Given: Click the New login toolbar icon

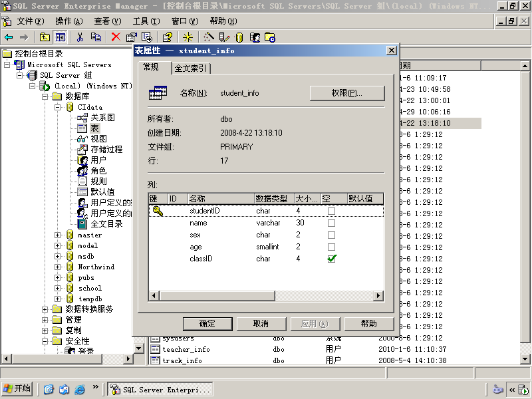Looking at the screenshot, I should pyautogui.click(x=255, y=37).
